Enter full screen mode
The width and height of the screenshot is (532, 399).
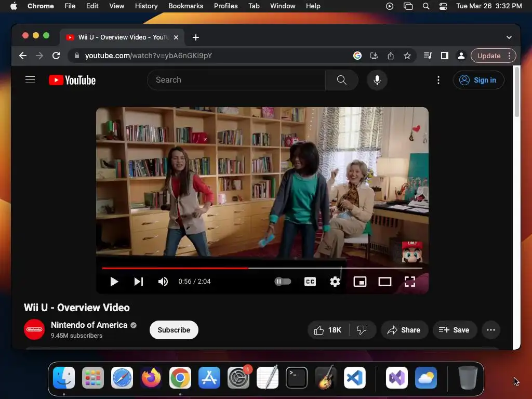click(410, 282)
